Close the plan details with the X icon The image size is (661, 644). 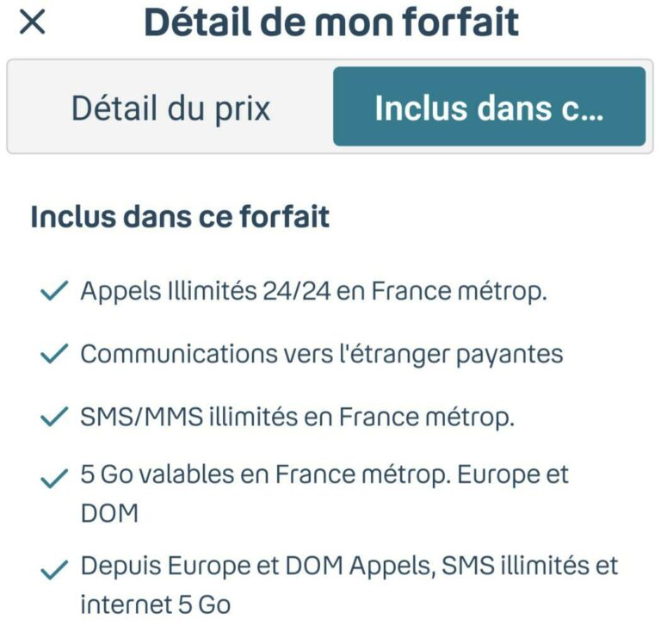[x=33, y=23]
